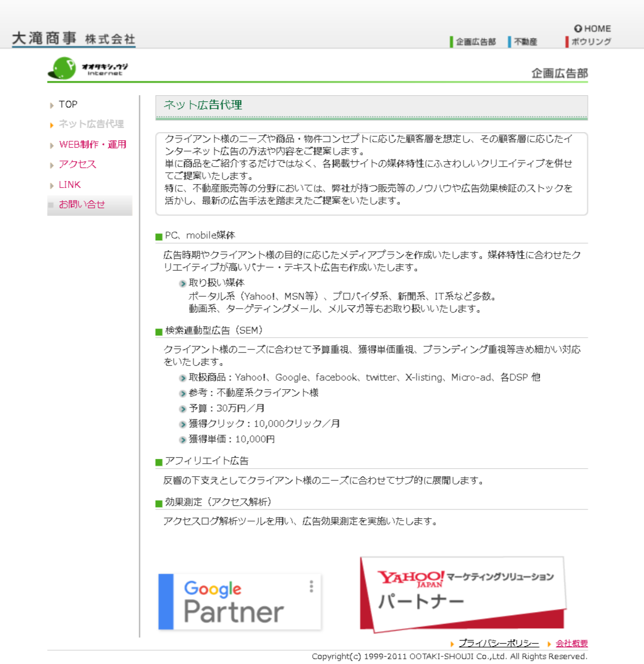Open the three-dot menu on Google Partner badge
Image resolution: width=644 pixels, height=664 pixels.
point(311,586)
